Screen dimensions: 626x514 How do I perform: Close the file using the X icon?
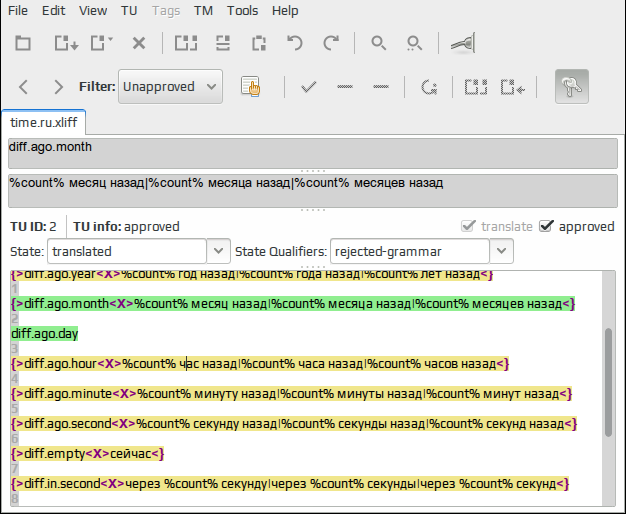pyautogui.click(x=139, y=43)
